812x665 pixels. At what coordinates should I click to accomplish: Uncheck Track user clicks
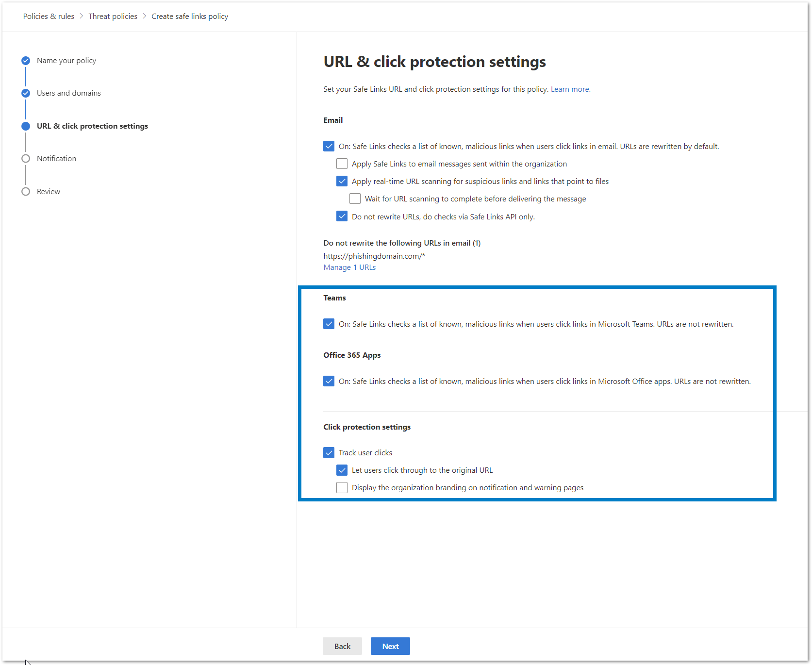(329, 453)
